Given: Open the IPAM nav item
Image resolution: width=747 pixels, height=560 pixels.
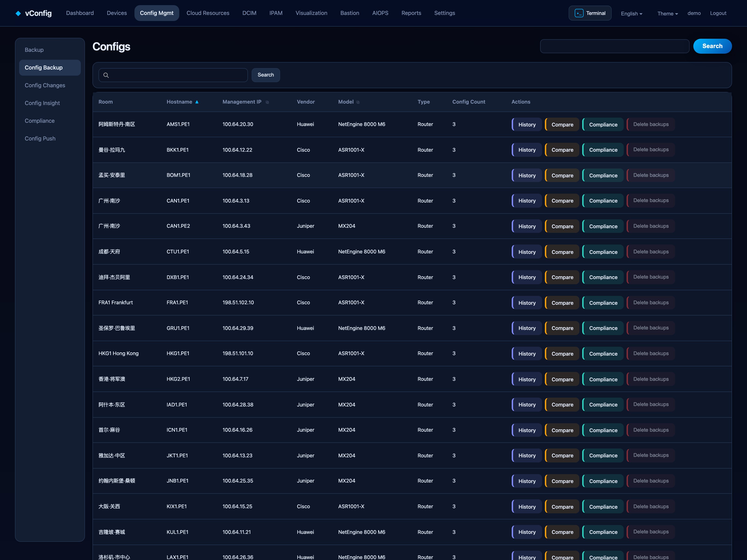Looking at the screenshot, I should coord(276,13).
